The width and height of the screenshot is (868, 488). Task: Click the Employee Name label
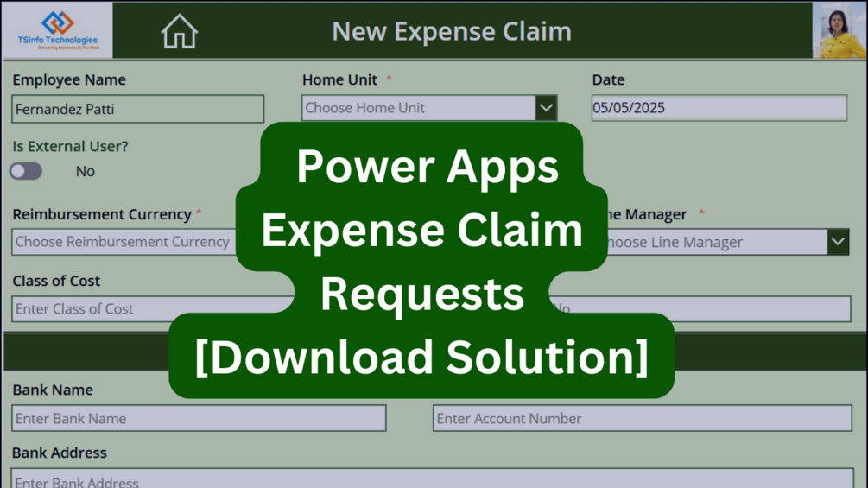point(69,79)
